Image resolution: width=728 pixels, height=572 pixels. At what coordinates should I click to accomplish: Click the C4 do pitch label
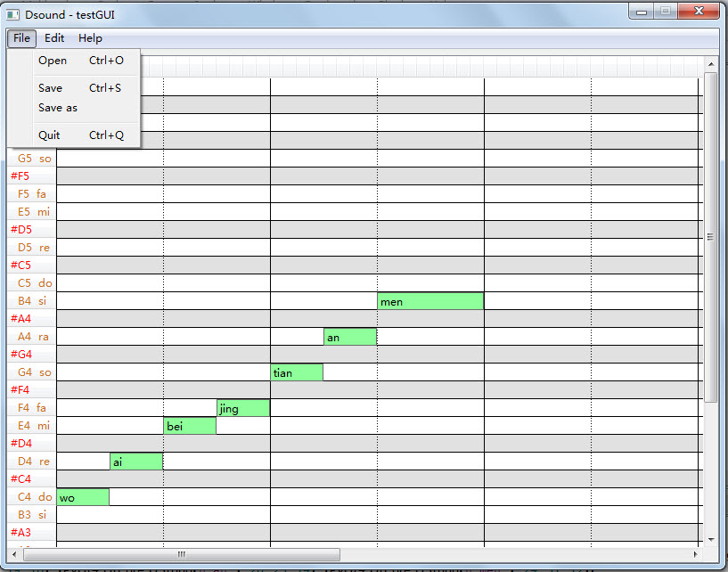(31, 497)
